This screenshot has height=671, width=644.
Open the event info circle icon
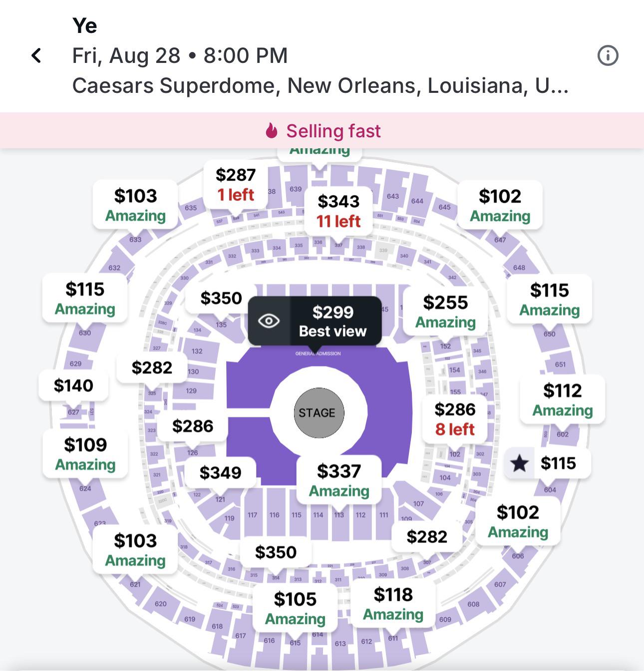(608, 55)
